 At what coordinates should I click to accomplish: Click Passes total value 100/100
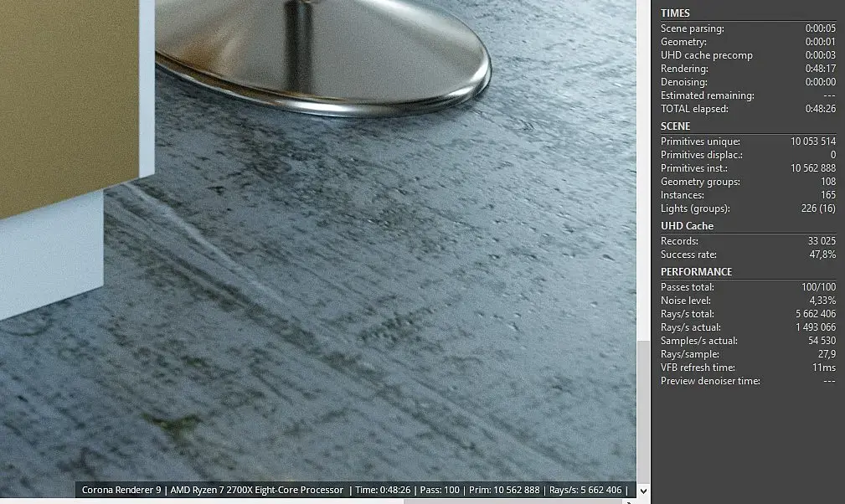818,287
